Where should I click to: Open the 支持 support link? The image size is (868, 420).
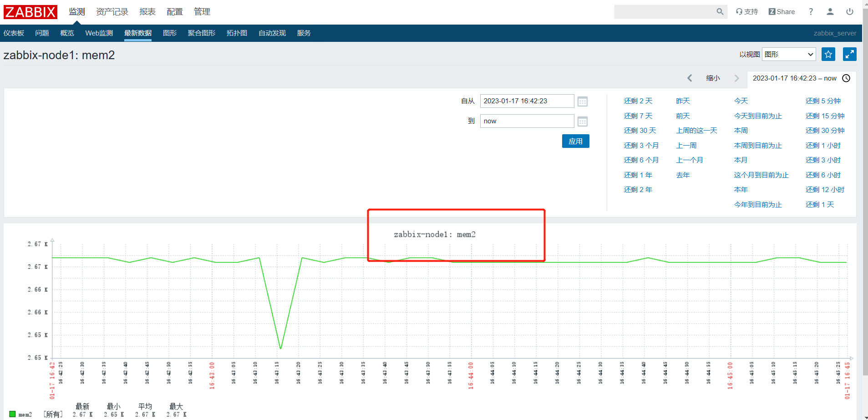[x=747, y=12]
